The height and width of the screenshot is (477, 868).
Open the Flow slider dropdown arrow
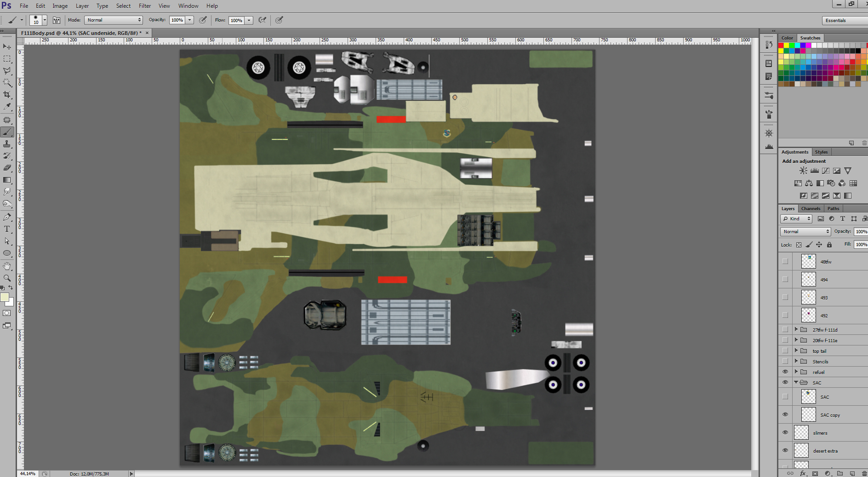249,20
